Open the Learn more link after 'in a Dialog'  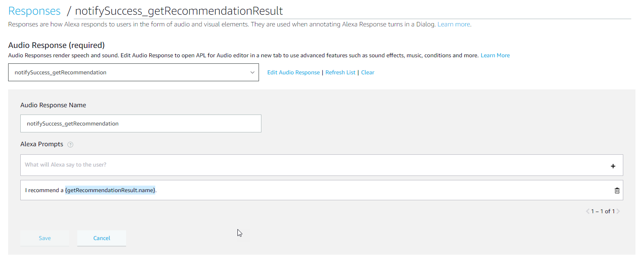454,24
